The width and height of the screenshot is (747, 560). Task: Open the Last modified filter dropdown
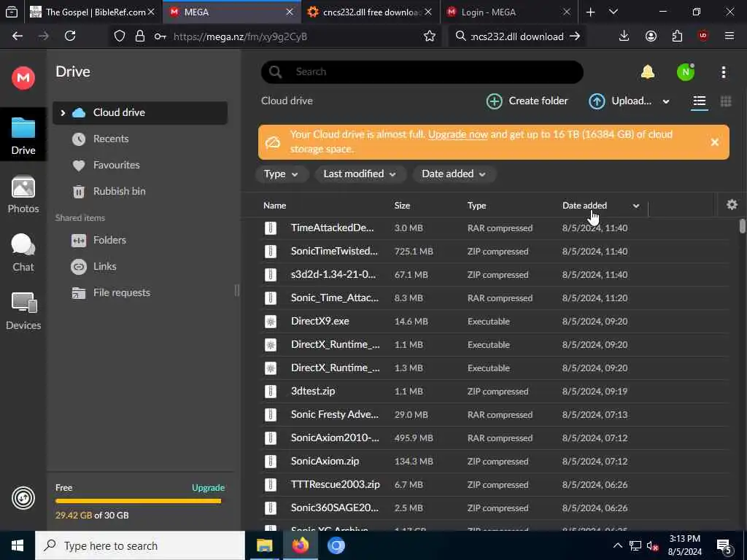[x=360, y=174]
